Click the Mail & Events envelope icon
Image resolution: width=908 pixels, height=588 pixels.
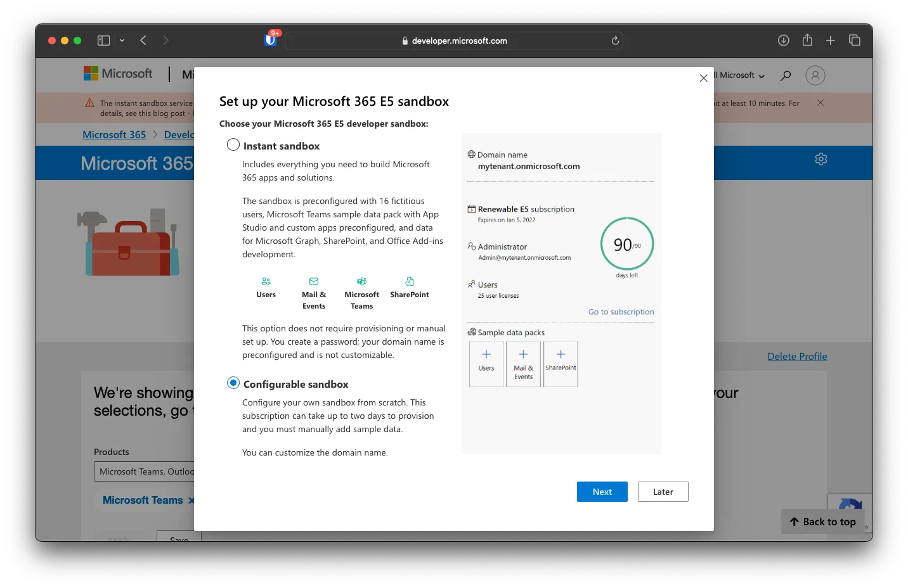314,281
